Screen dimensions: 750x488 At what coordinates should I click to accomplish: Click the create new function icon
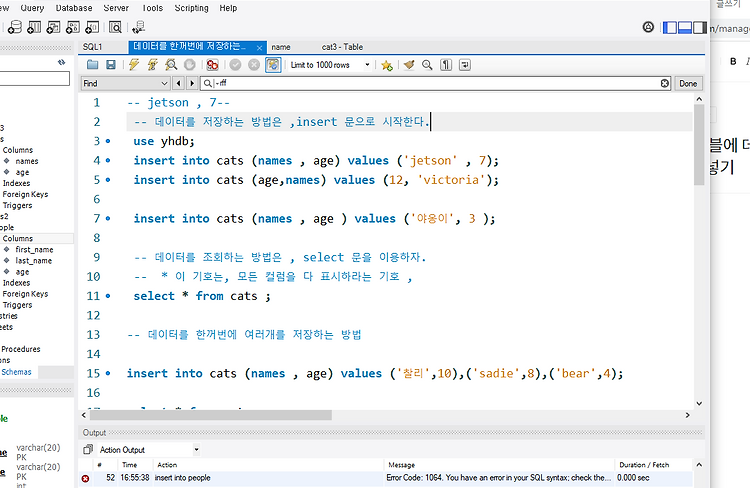92,27
